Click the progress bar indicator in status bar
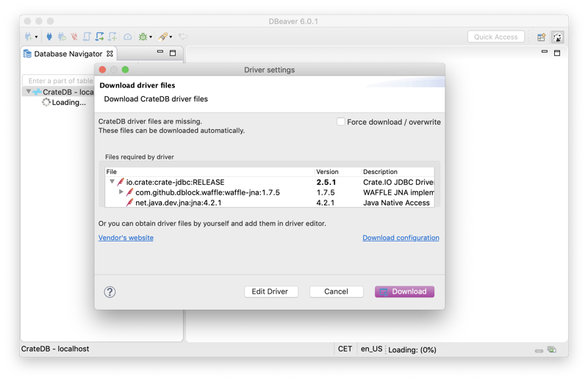This screenshot has width=588, height=381. click(539, 351)
